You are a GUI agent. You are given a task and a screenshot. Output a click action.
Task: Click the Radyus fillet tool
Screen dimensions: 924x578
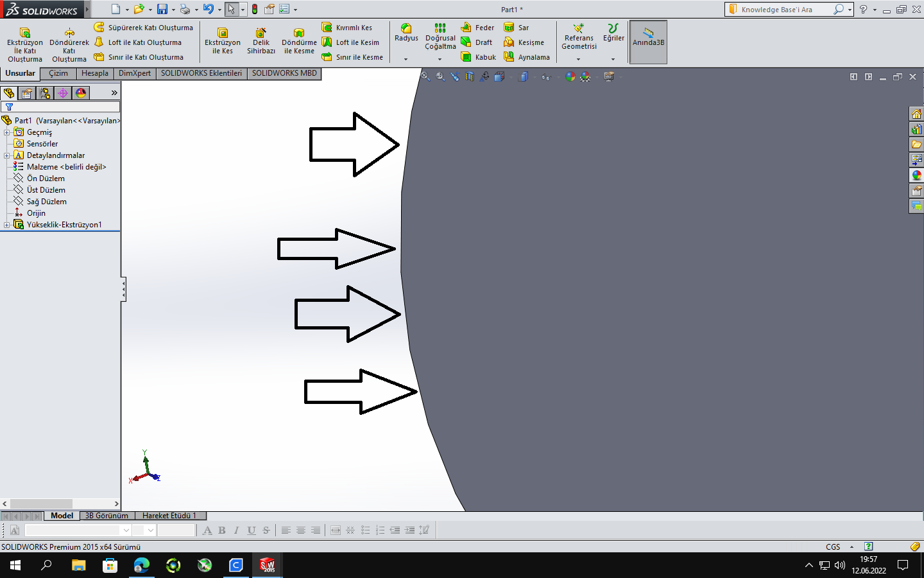[x=406, y=33]
